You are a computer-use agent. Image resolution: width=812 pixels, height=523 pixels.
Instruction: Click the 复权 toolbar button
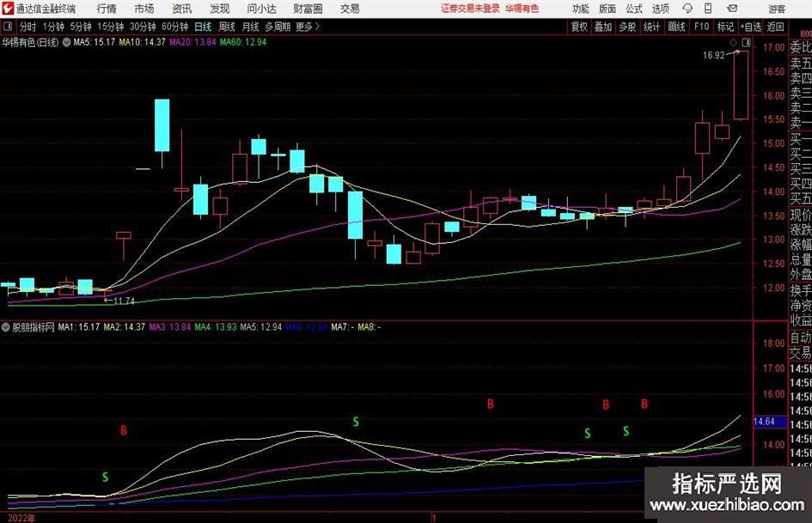point(579,27)
